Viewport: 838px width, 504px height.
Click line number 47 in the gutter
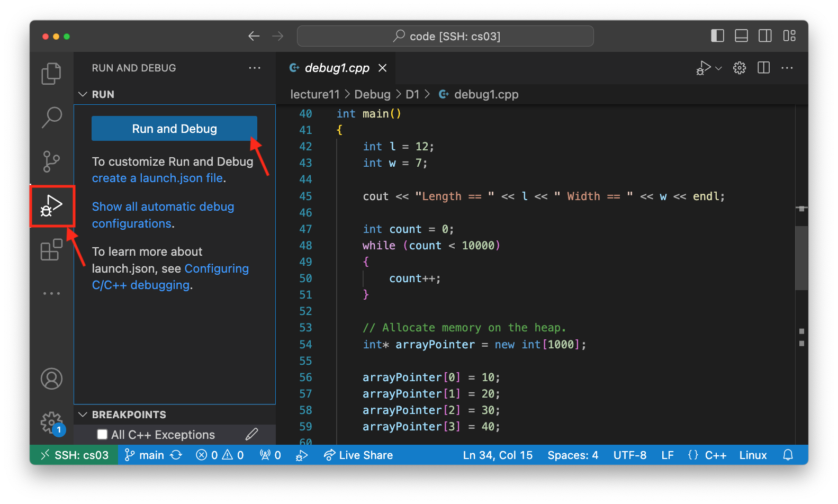click(x=305, y=229)
